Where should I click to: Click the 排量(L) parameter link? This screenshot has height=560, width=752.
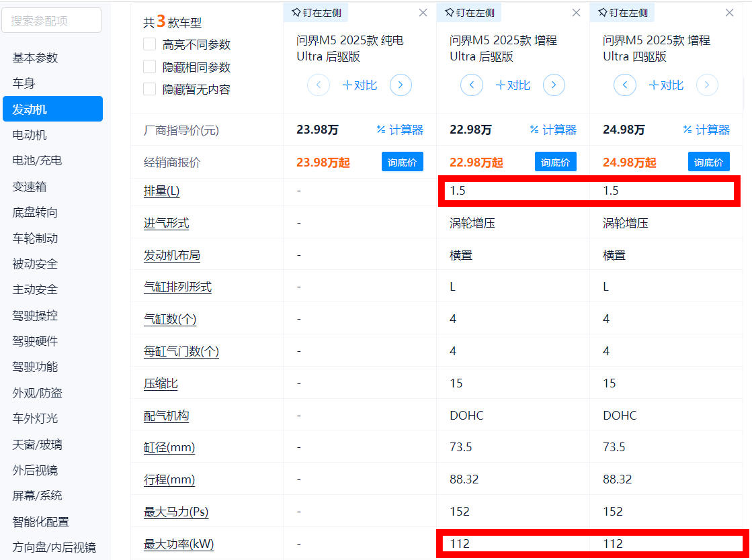pos(161,191)
